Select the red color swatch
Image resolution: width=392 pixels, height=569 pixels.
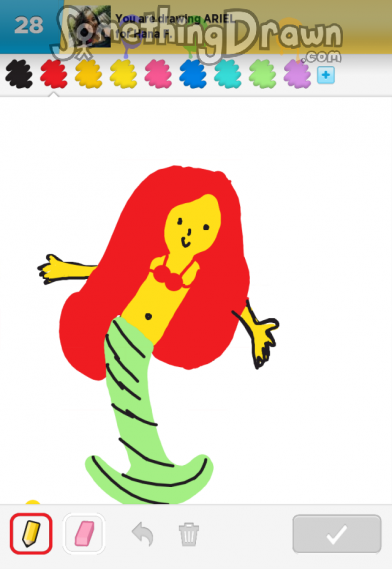tap(54, 74)
